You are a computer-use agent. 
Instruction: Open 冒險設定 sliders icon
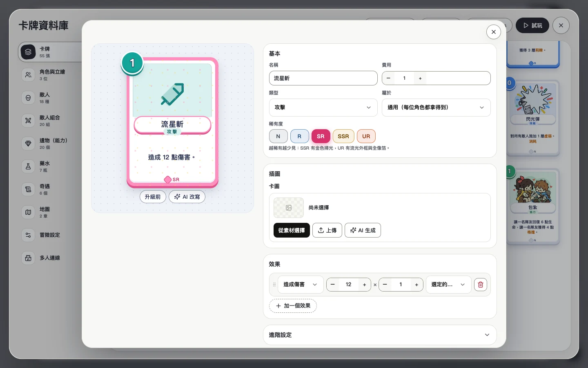click(28, 235)
